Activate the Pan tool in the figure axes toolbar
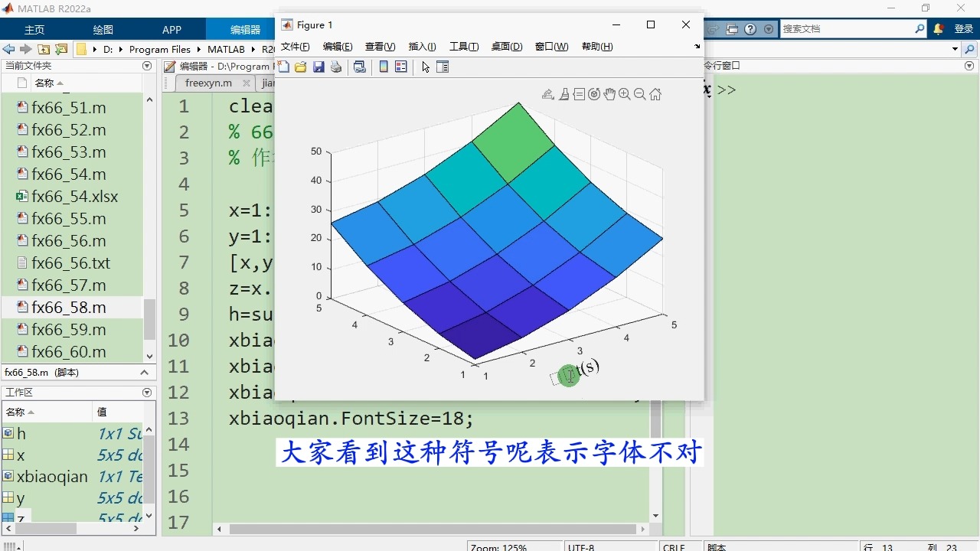 (609, 93)
